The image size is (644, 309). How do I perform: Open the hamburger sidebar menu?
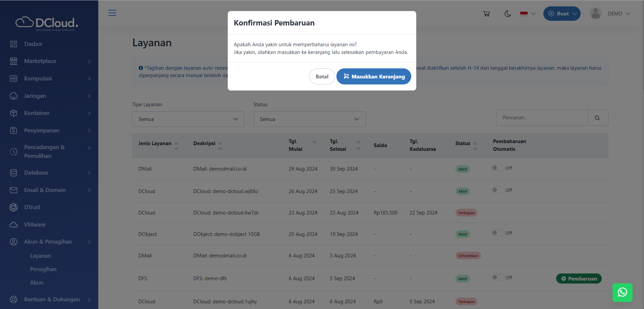click(112, 13)
